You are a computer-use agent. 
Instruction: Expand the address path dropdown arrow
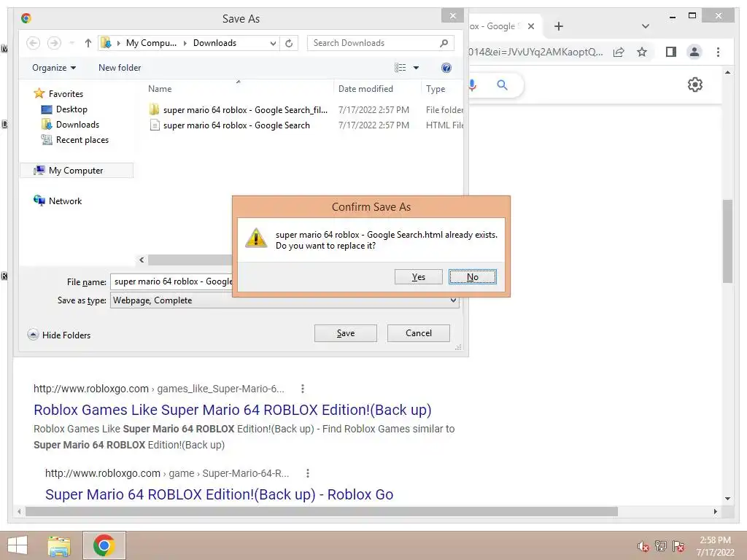click(x=273, y=43)
